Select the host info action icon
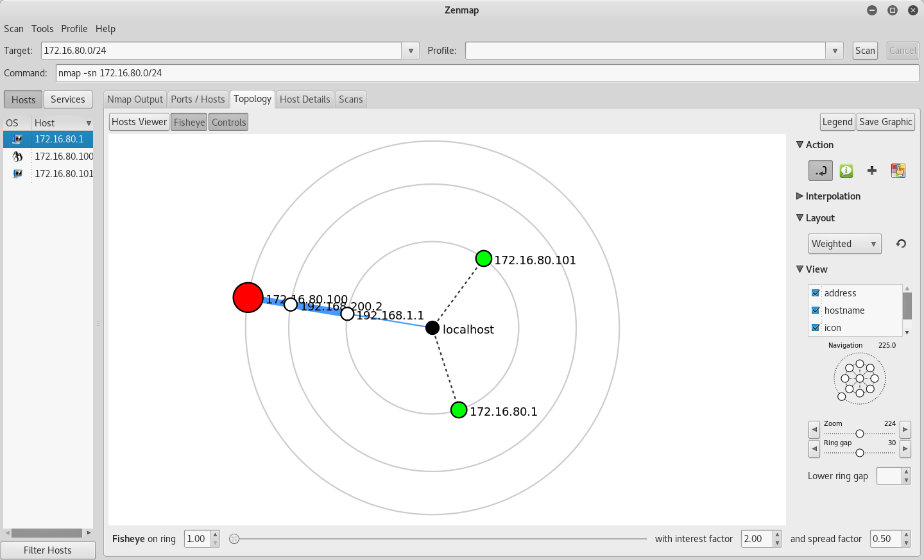Image resolution: width=924 pixels, height=560 pixels. click(846, 171)
